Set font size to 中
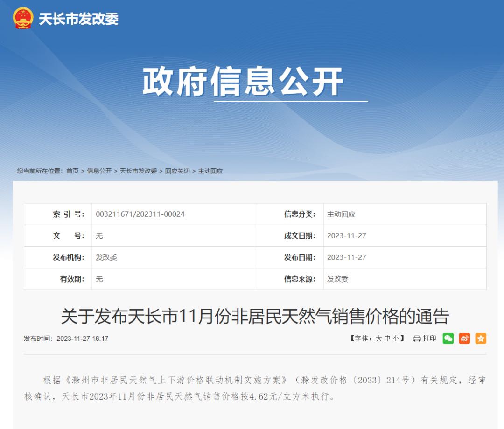 [387, 339]
